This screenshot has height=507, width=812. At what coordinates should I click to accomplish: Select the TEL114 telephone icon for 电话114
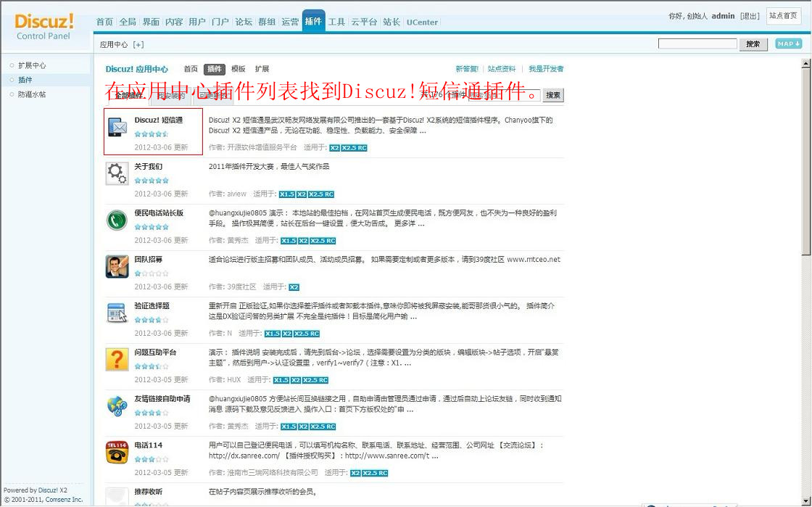point(117,453)
